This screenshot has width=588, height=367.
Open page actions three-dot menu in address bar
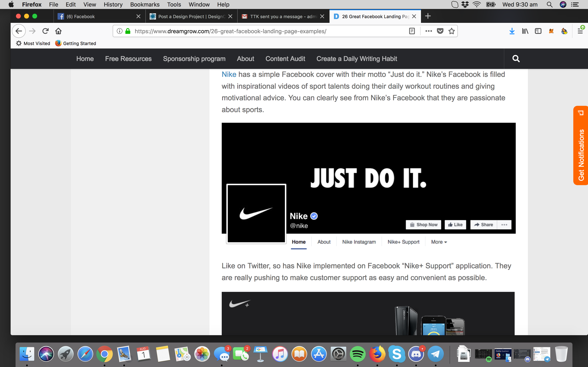[x=429, y=31]
